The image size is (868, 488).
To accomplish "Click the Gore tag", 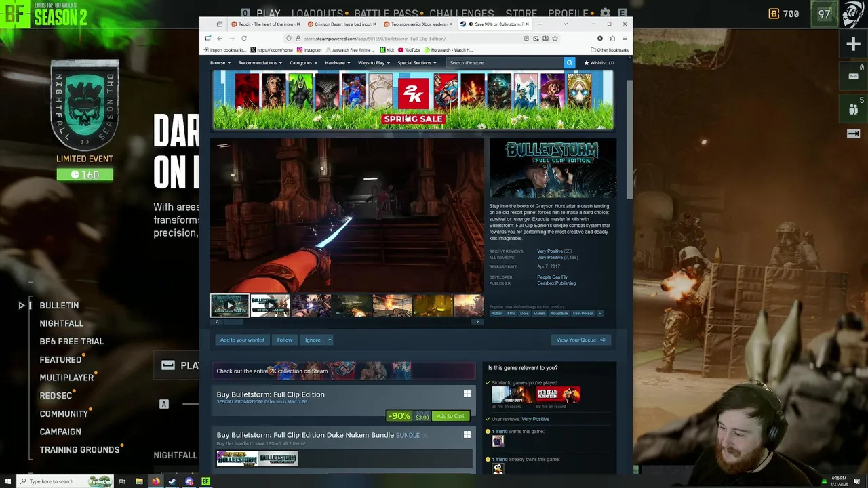I will click(524, 313).
